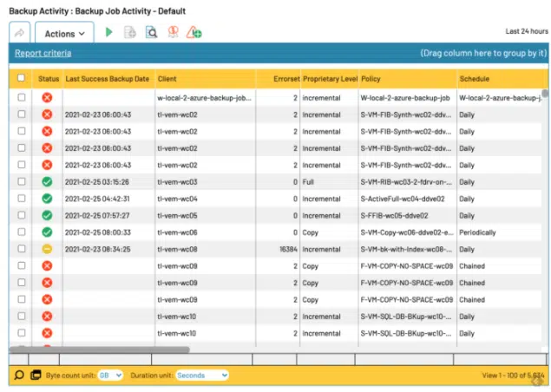Click the share arrow icon button

(x=20, y=33)
